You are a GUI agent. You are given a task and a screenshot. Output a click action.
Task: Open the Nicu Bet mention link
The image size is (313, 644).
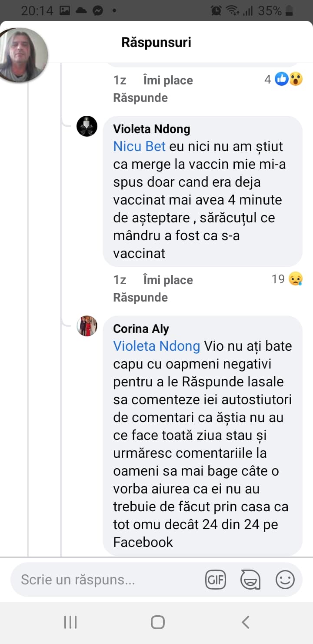coord(139,146)
